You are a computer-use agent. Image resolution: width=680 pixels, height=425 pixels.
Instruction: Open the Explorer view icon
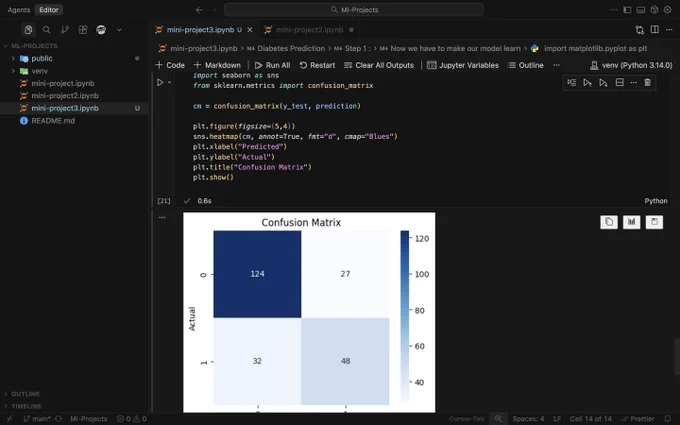pyautogui.click(x=28, y=29)
